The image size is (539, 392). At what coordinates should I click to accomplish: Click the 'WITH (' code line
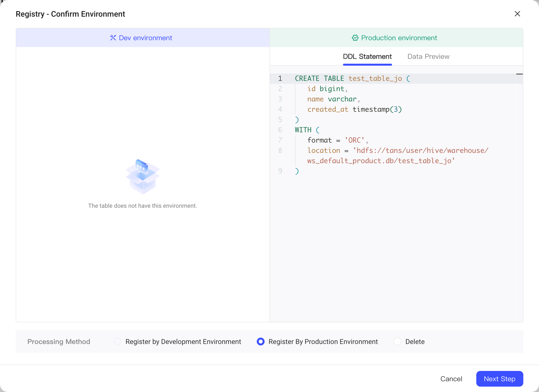(x=307, y=130)
